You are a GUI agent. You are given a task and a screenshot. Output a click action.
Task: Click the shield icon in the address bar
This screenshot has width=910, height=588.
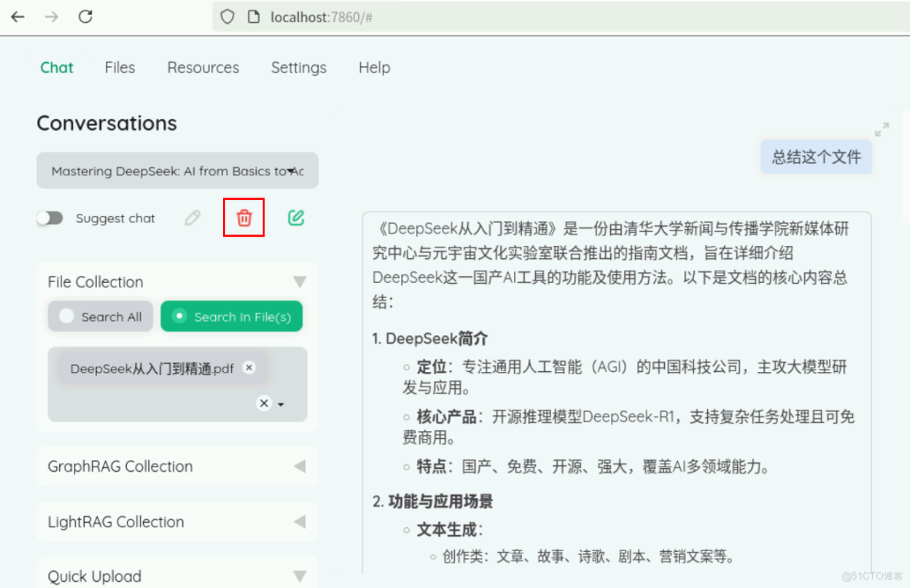(x=227, y=15)
